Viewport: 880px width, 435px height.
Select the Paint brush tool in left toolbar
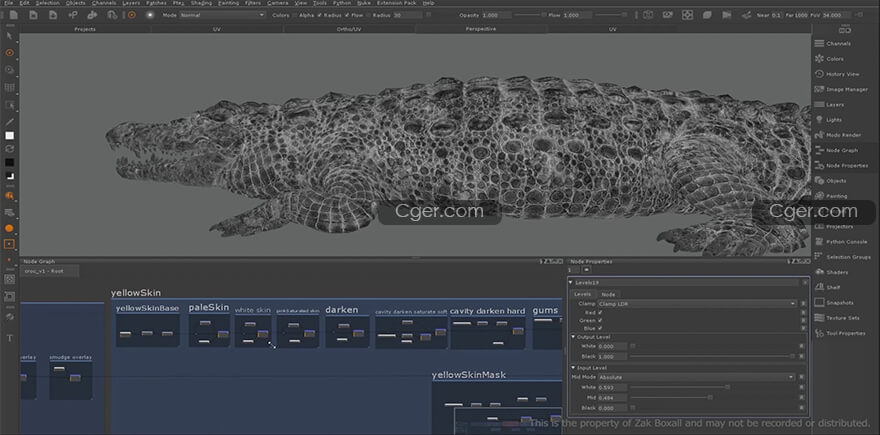coord(10,53)
